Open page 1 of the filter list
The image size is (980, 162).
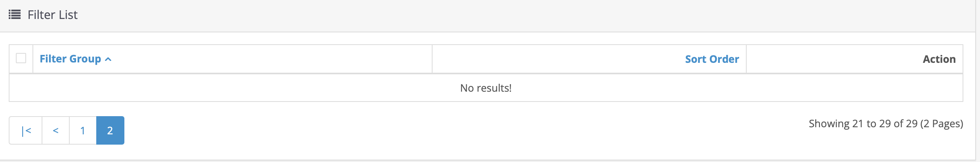[83, 130]
